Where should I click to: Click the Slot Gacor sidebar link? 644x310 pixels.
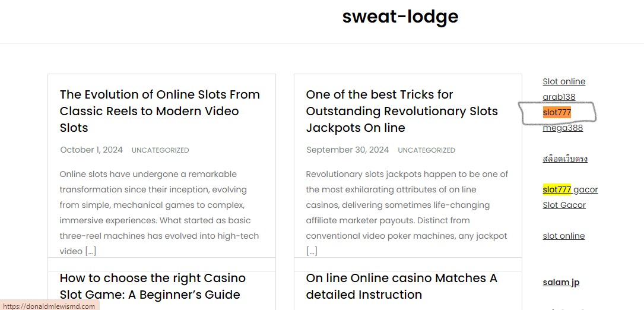pos(564,205)
